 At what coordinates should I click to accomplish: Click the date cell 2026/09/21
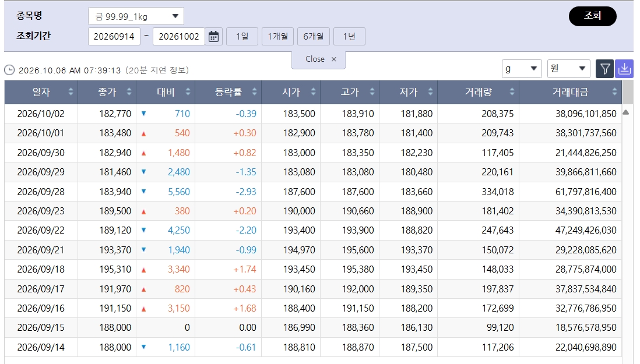pyautogui.click(x=41, y=250)
